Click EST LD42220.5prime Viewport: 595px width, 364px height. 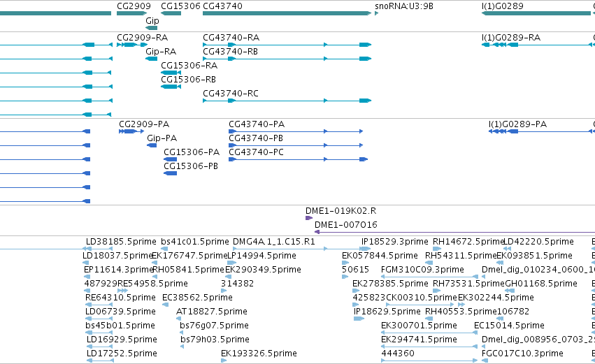[538, 242]
